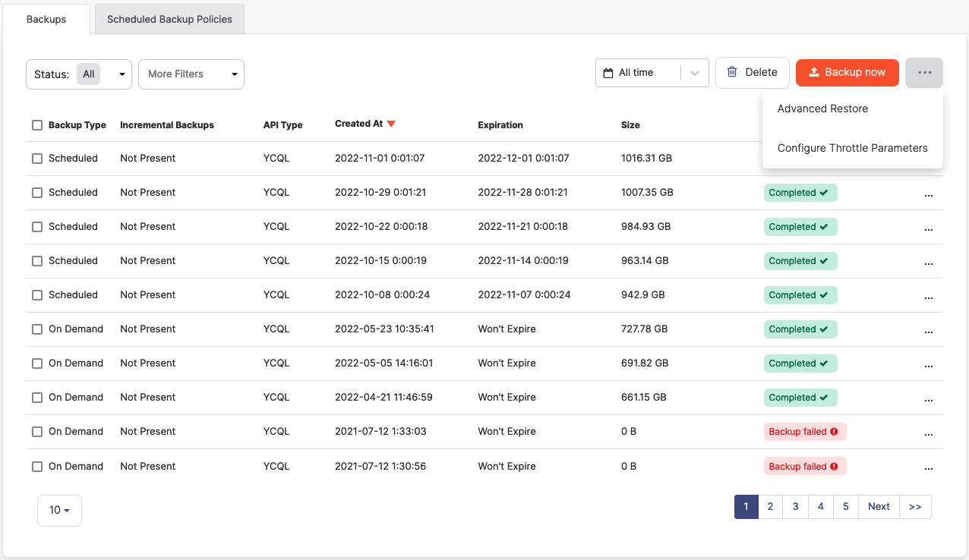This screenshot has width=969, height=560.
Task: Click the Backup failed status badge at 1:30:56
Action: [x=804, y=467]
